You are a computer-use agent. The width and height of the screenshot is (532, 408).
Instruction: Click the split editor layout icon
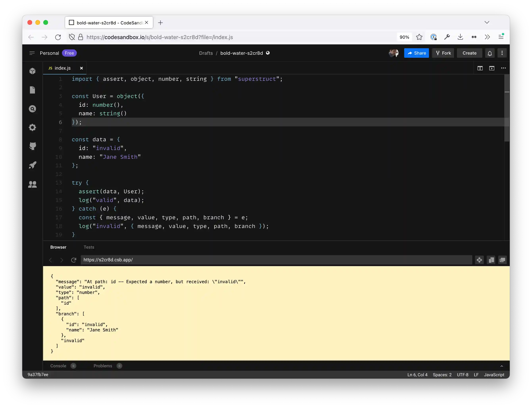pyautogui.click(x=480, y=68)
